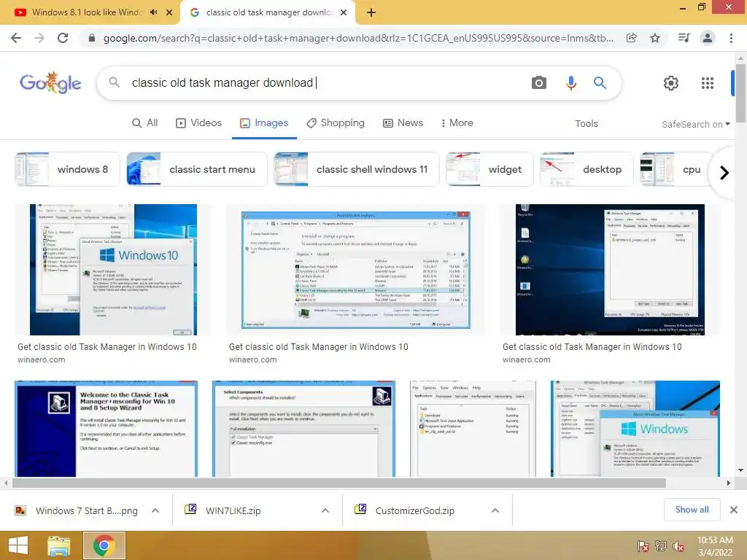The width and height of the screenshot is (747, 560).
Task: Open Chrome three-dot menu
Action: pyautogui.click(x=731, y=38)
